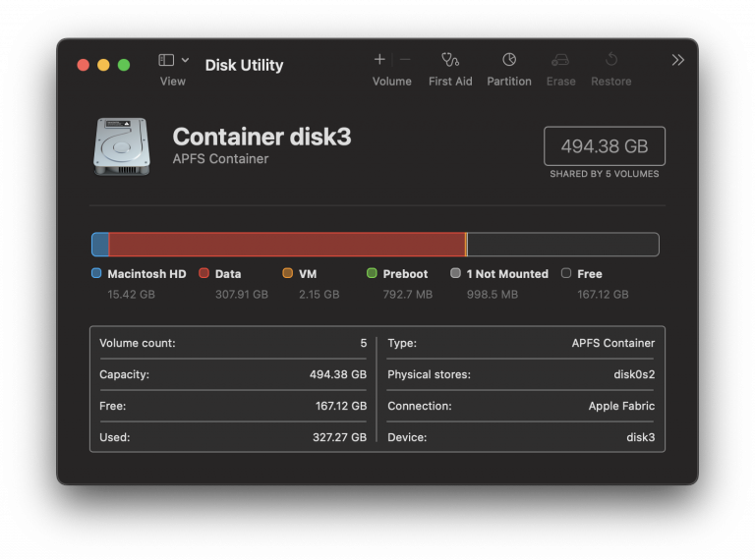Click the Restore arrow icon
755x560 pixels.
[610, 60]
